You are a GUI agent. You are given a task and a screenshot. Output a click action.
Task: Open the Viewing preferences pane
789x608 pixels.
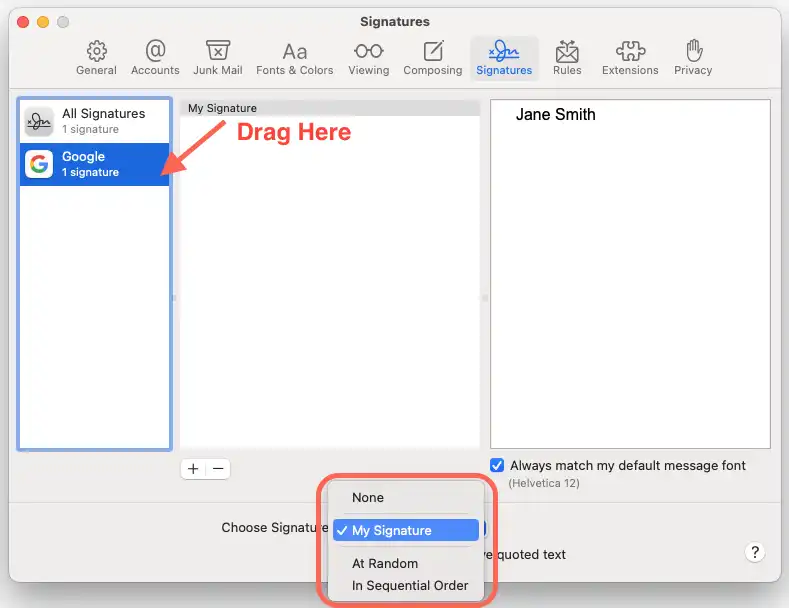coord(368,58)
